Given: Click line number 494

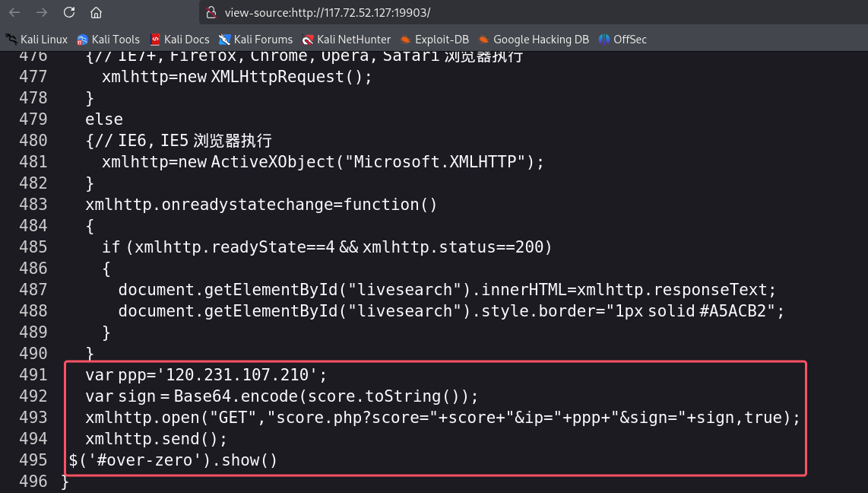Looking at the screenshot, I should [x=33, y=439].
